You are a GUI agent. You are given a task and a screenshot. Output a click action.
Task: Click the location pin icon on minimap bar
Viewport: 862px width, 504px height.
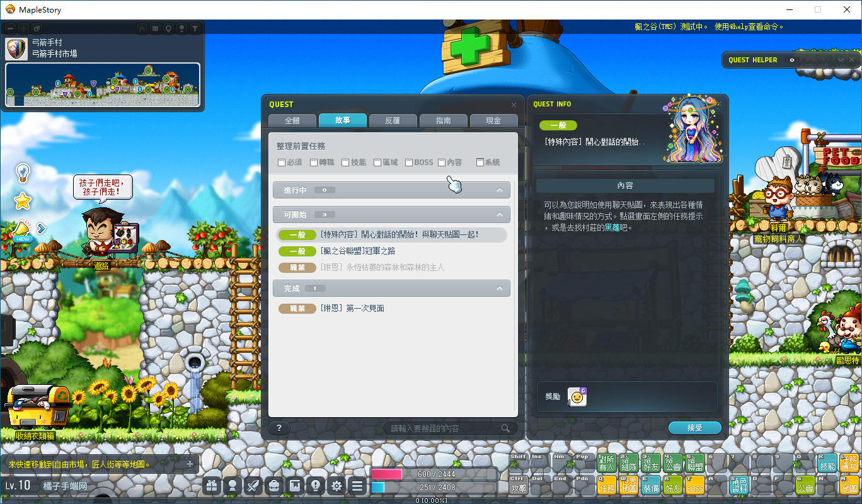pos(168,28)
